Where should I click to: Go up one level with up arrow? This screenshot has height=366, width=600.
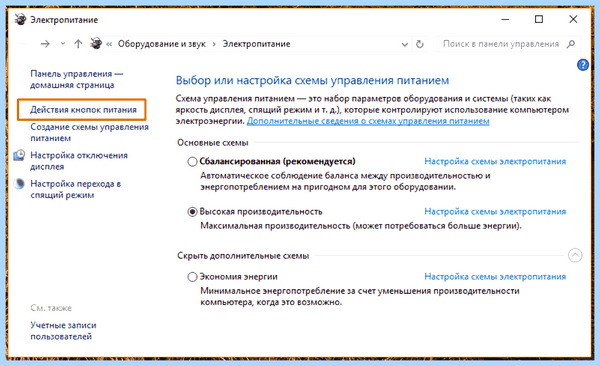(x=78, y=44)
